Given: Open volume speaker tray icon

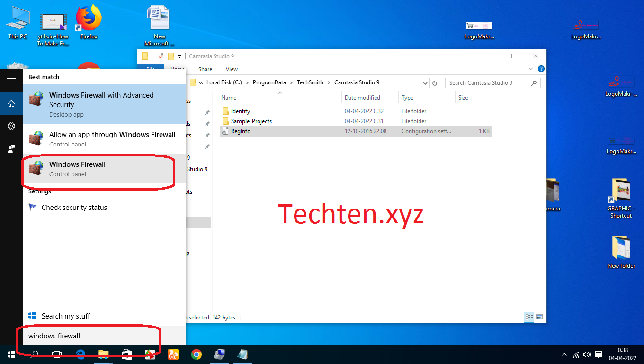Looking at the screenshot, I should [587, 355].
